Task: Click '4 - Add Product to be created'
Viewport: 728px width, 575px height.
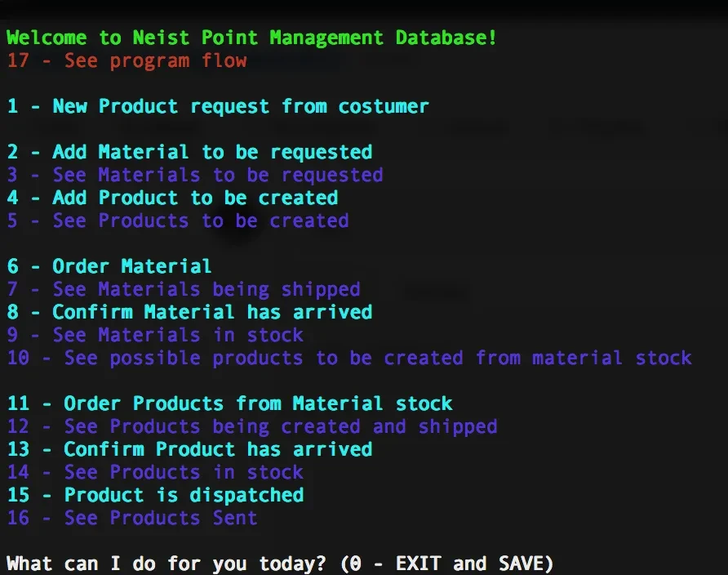Action: 172,198
